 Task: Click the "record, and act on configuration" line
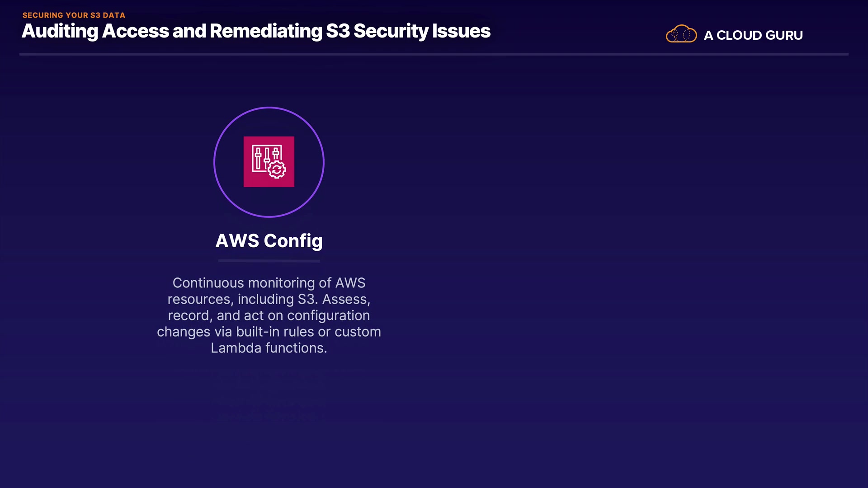point(269,315)
